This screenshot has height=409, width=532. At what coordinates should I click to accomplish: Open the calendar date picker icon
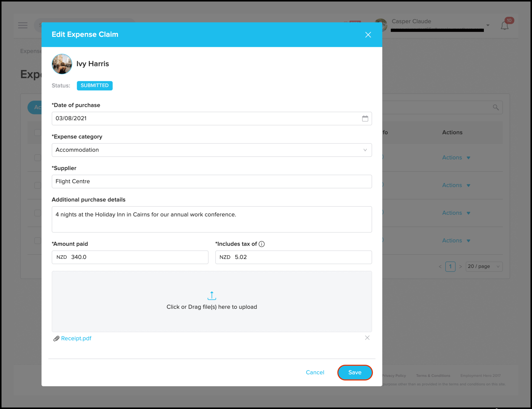pos(365,119)
